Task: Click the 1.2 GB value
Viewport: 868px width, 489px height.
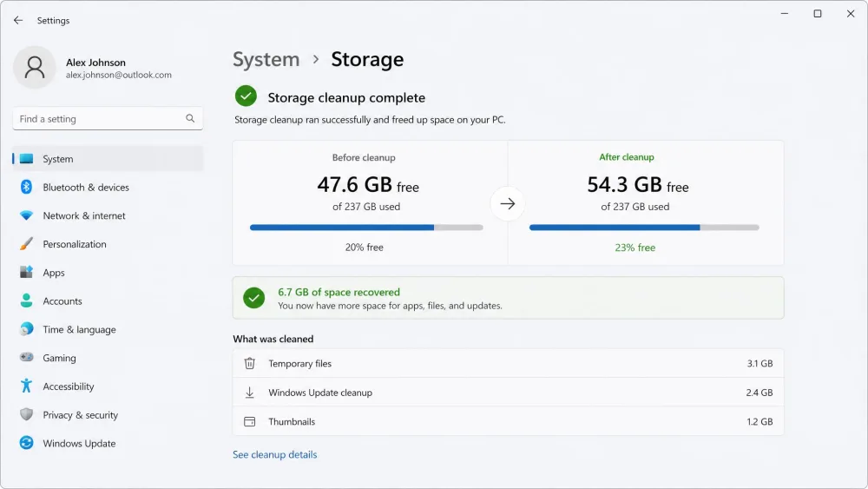Action: tap(759, 421)
